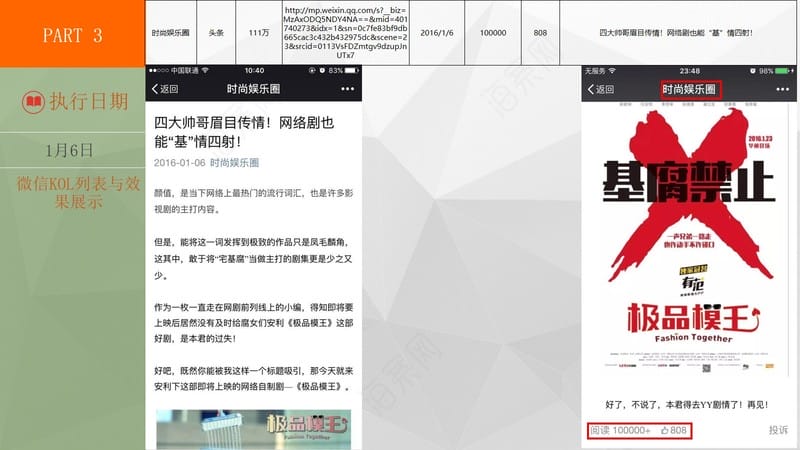Open the 极品模王 banner image in left phone
Image resolution: width=800 pixels, height=450 pixels.
pos(254,429)
